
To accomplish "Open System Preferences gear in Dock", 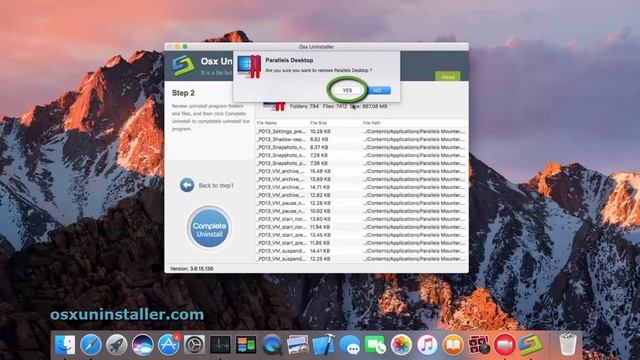I will (194, 345).
